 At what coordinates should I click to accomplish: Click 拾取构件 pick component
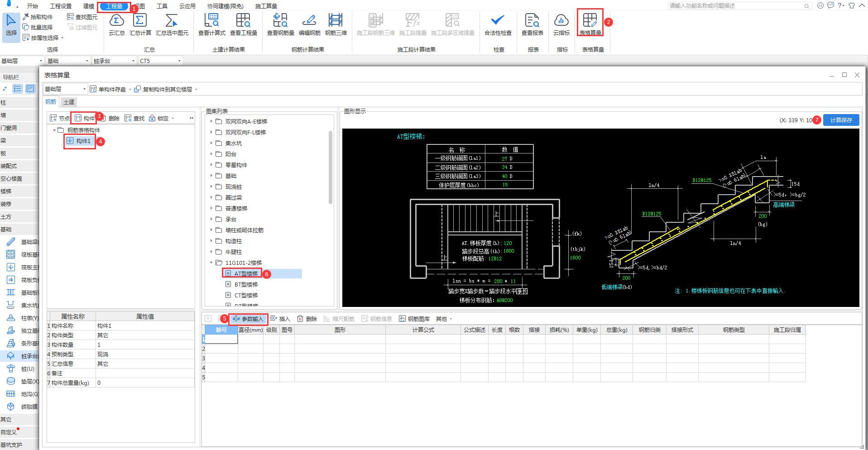(38, 17)
